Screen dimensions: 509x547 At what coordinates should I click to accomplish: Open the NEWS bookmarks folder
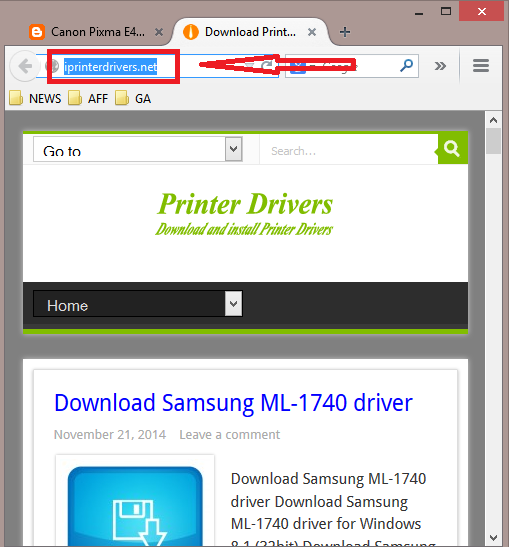point(35,98)
